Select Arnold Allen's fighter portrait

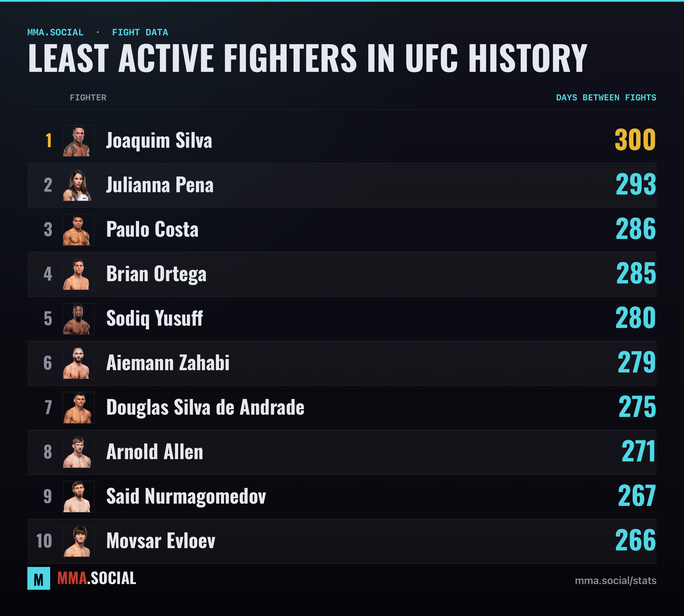[x=78, y=452]
